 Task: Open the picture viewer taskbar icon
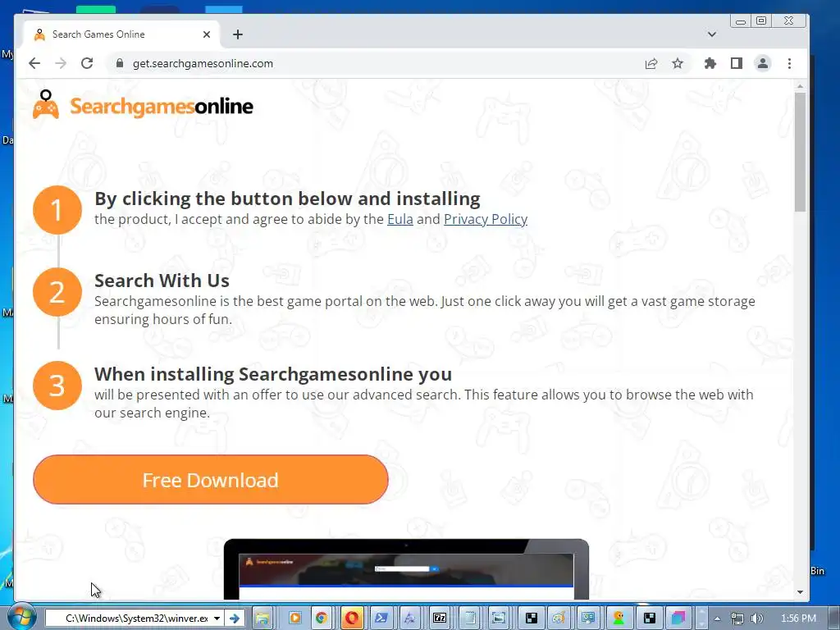498,619
